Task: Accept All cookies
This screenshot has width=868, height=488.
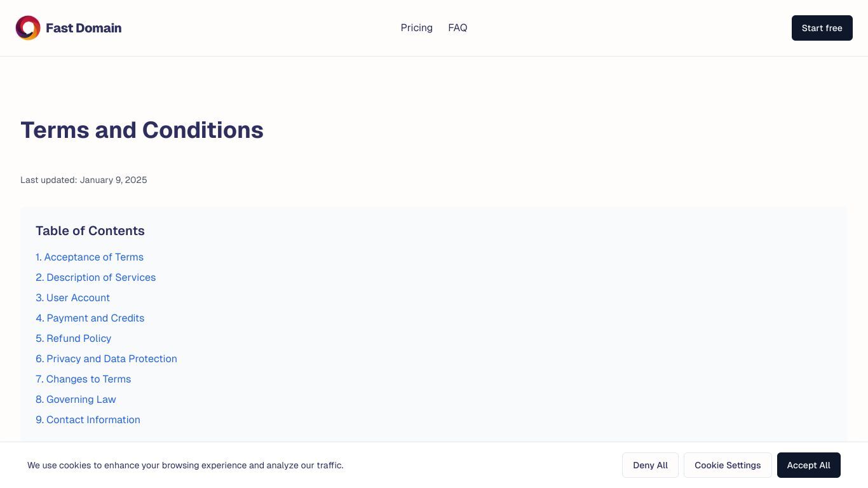Action: [x=808, y=465]
